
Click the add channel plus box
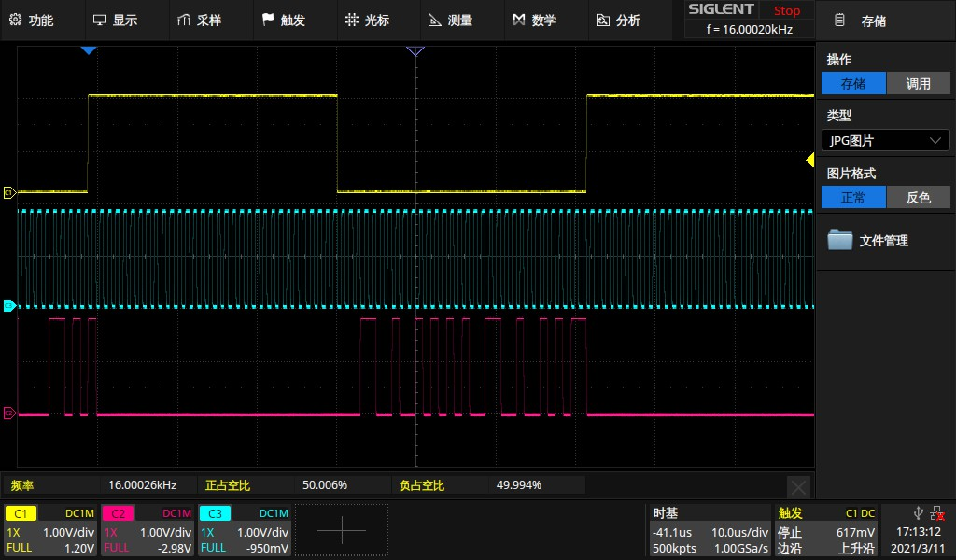(341, 530)
